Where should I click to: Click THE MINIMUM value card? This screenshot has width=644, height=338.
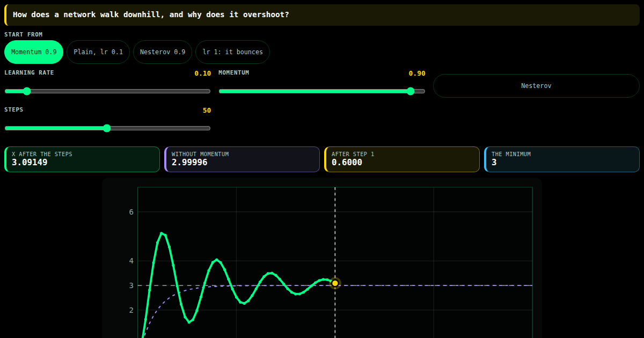click(x=562, y=159)
